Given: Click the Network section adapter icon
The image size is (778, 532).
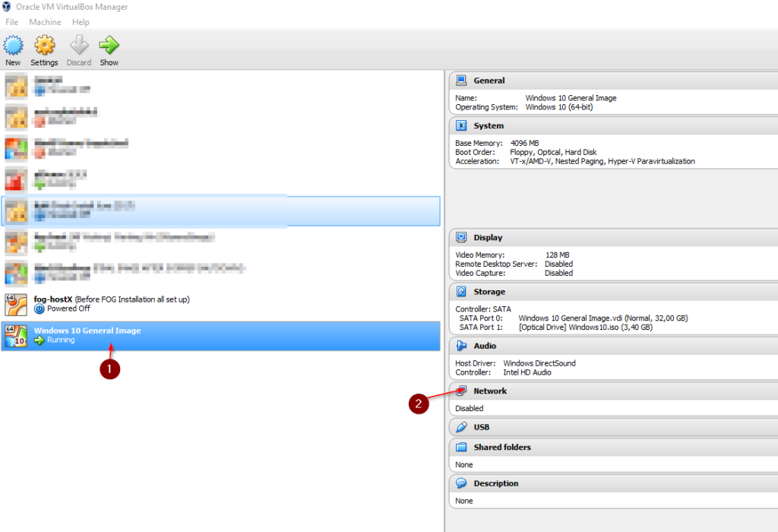Looking at the screenshot, I should 461,391.
